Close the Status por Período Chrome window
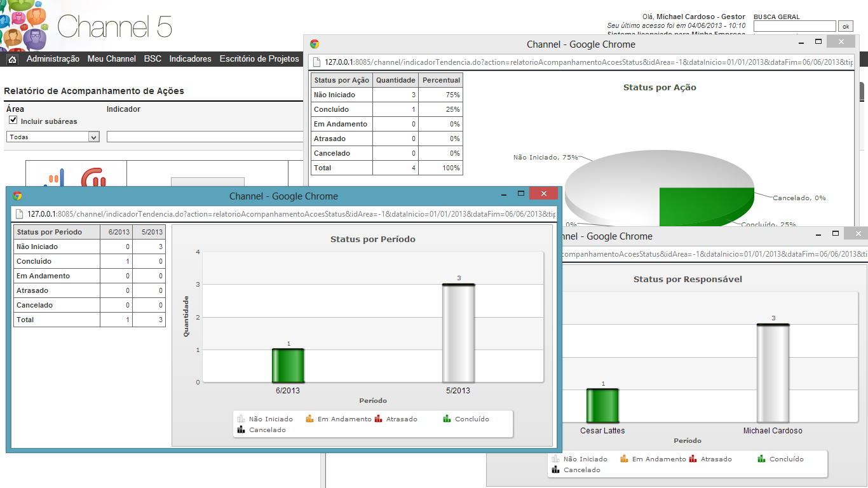 [x=543, y=193]
